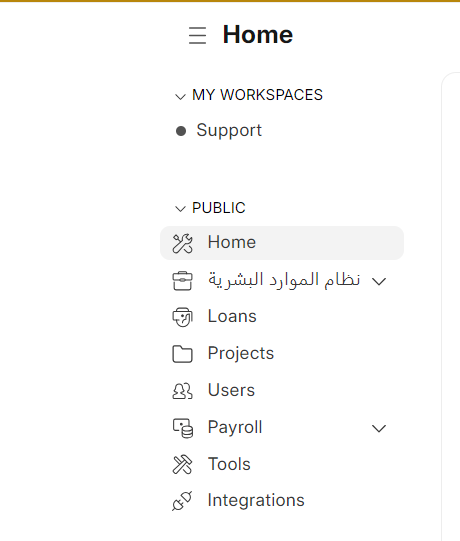460x541 pixels.
Task: Open the Loans workspace link
Action: (232, 316)
